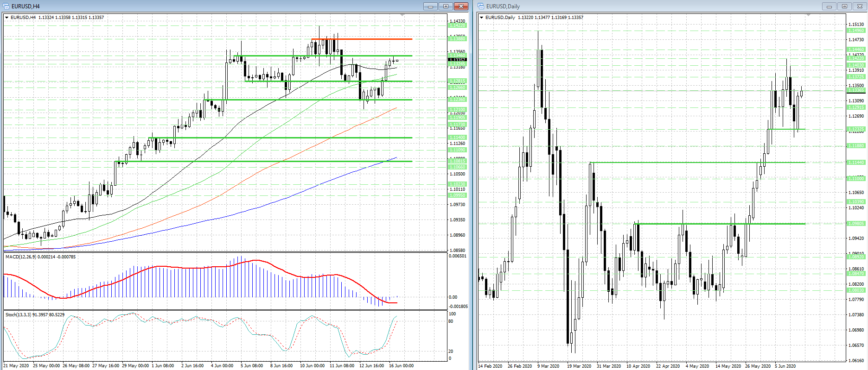Click the red horizontal line on H4 chart
Screen dimensions: 868x370
(x=362, y=39)
